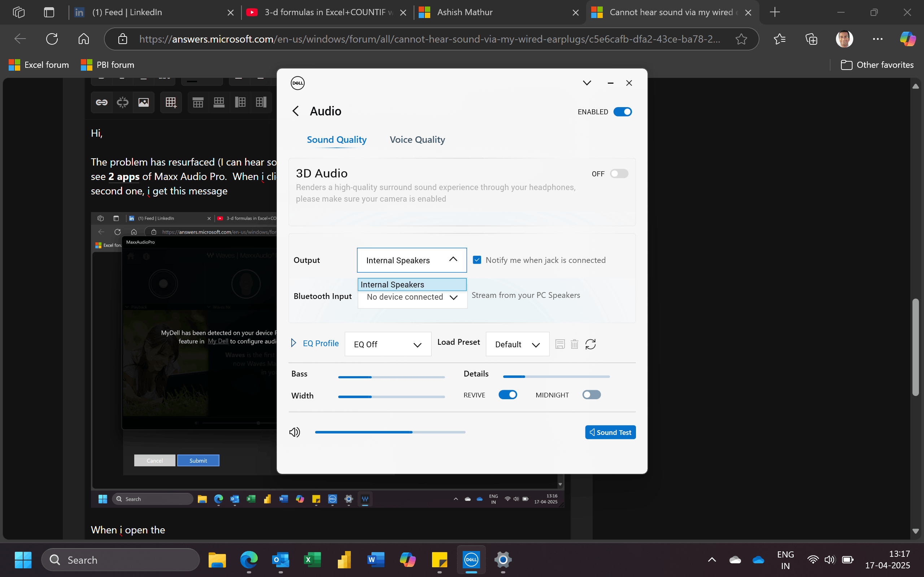Click the Bass slider track
This screenshot has width=924, height=577.
(391, 377)
